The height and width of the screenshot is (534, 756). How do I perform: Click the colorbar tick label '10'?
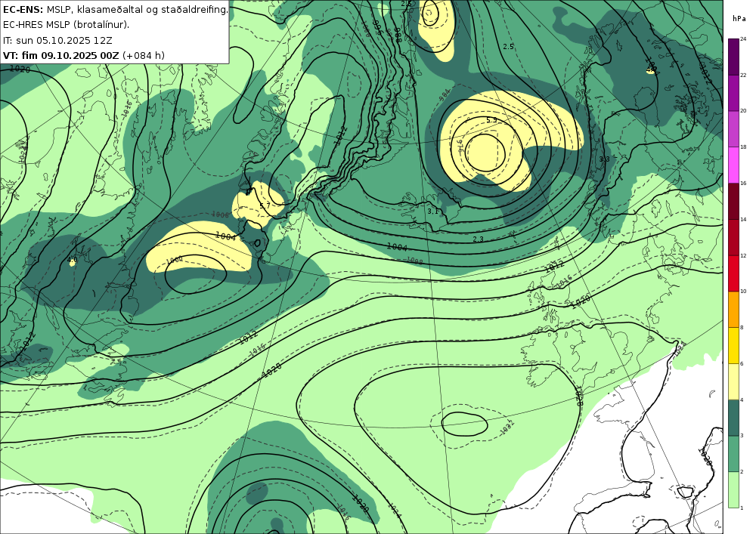point(743,292)
